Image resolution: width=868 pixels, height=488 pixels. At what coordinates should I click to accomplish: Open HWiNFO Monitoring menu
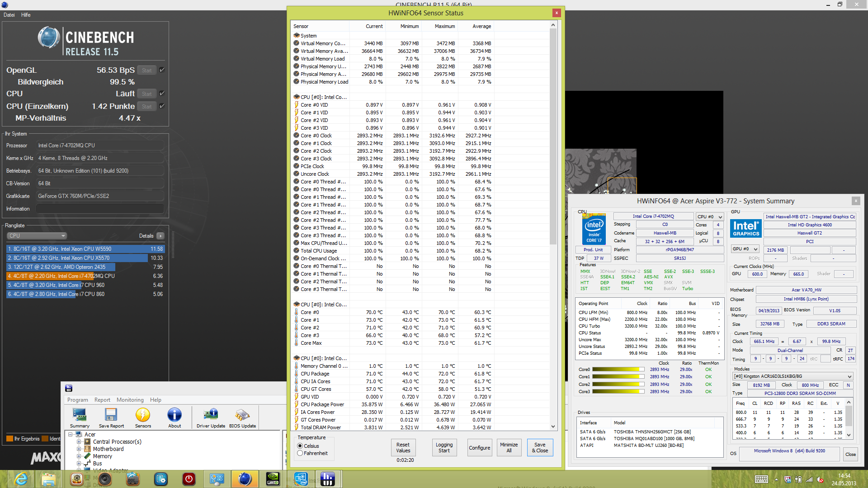point(130,400)
